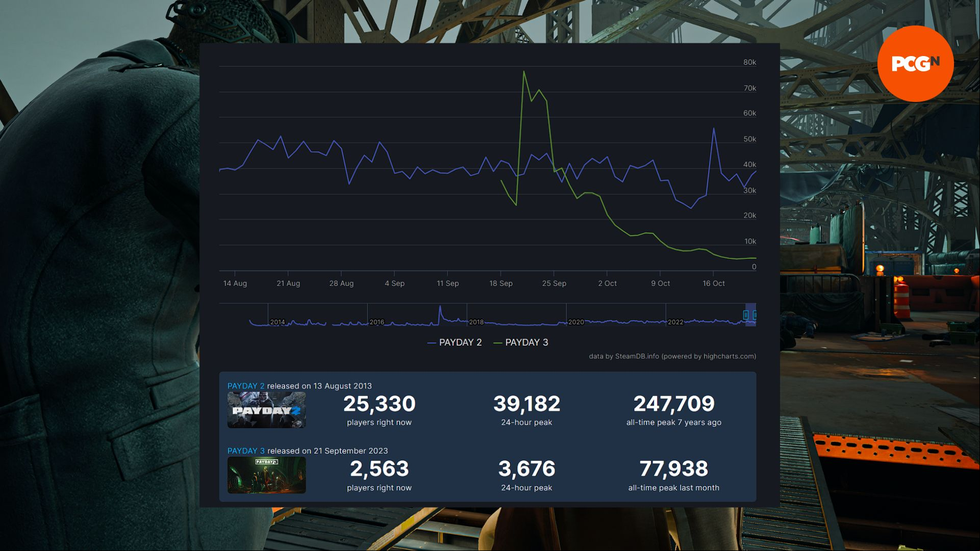Click 'all-time peak 7 years ago' label
Image resolution: width=980 pixels, height=551 pixels.
(x=674, y=423)
